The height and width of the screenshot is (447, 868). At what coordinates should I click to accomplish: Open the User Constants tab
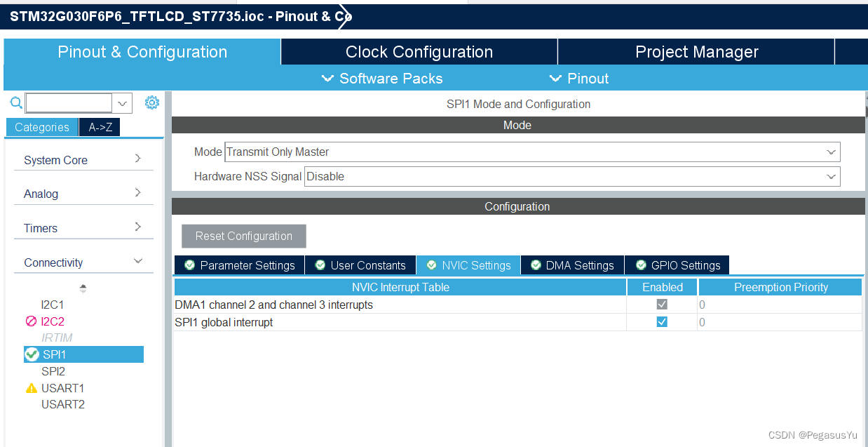[x=360, y=265]
